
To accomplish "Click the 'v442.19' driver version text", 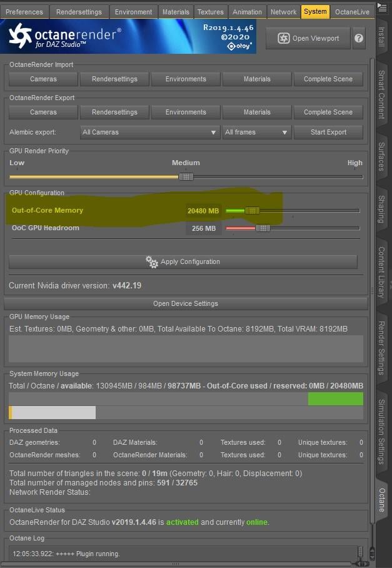I will [127, 285].
